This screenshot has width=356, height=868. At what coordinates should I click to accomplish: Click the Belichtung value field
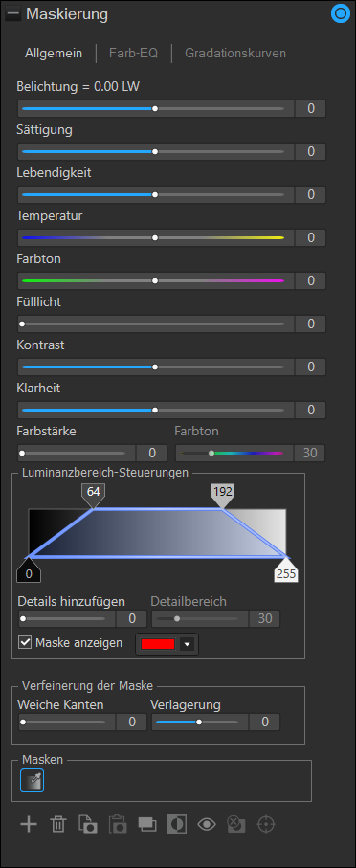click(x=311, y=108)
